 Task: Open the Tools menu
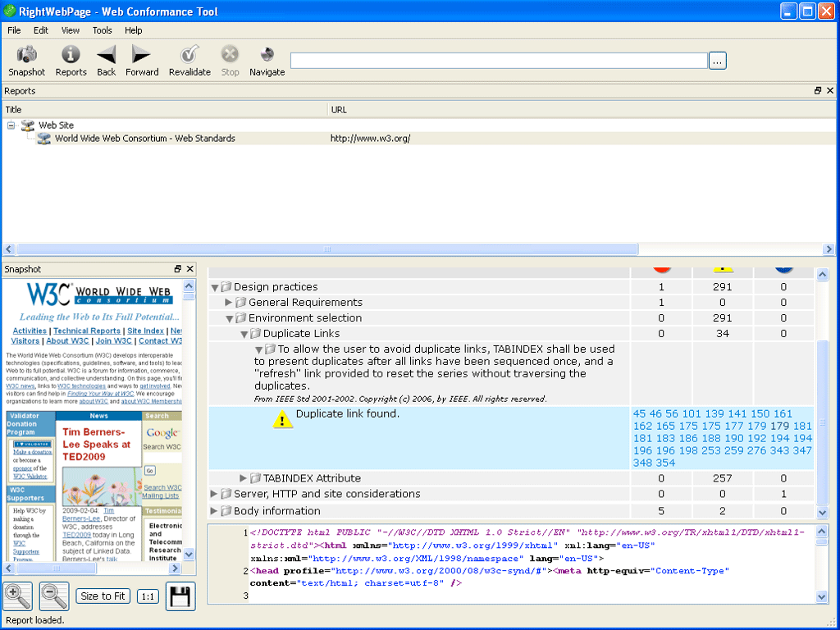(x=103, y=30)
